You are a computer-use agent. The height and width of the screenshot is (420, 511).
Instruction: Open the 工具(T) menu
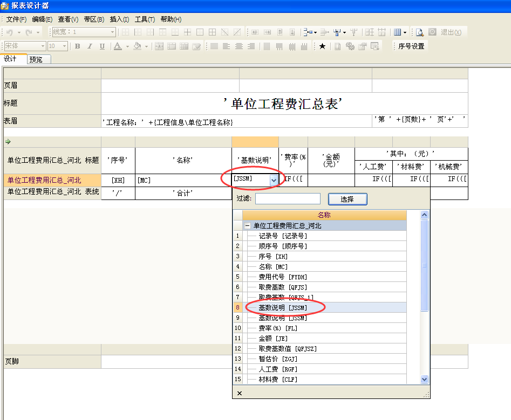(145, 19)
